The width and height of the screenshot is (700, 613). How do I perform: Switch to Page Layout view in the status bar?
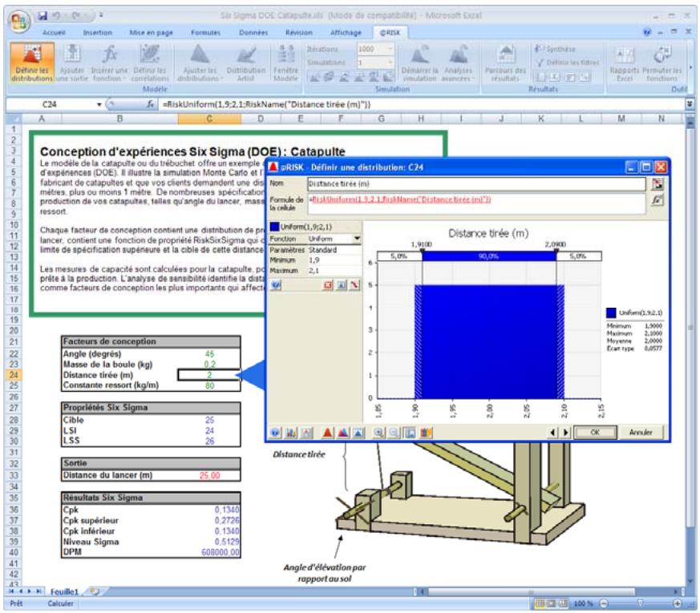[x=552, y=603]
